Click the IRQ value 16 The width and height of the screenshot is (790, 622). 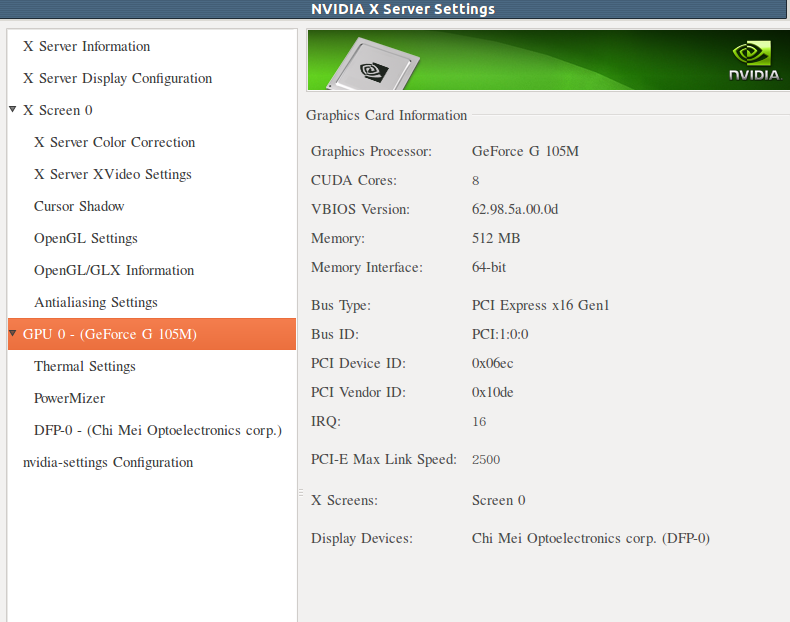point(479,422)
